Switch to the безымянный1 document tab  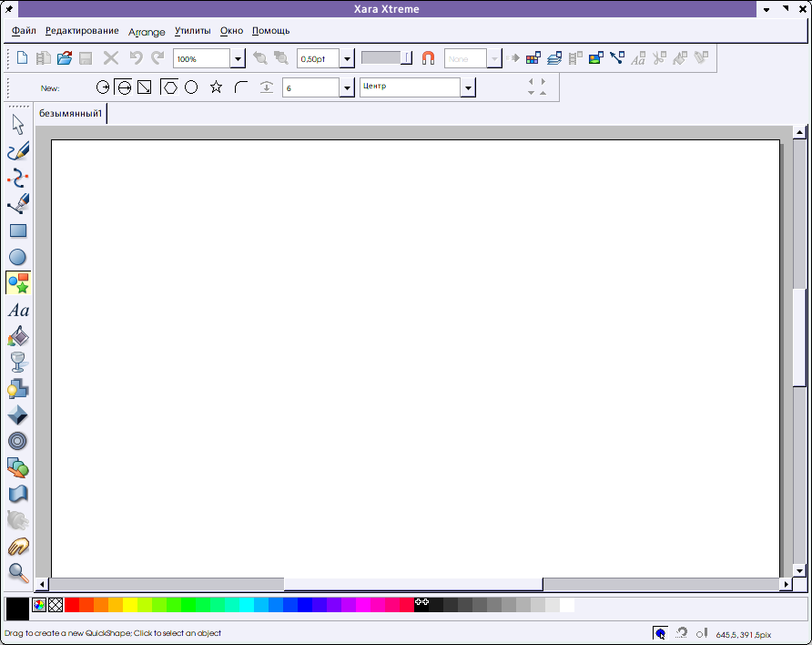coord(70,114)
